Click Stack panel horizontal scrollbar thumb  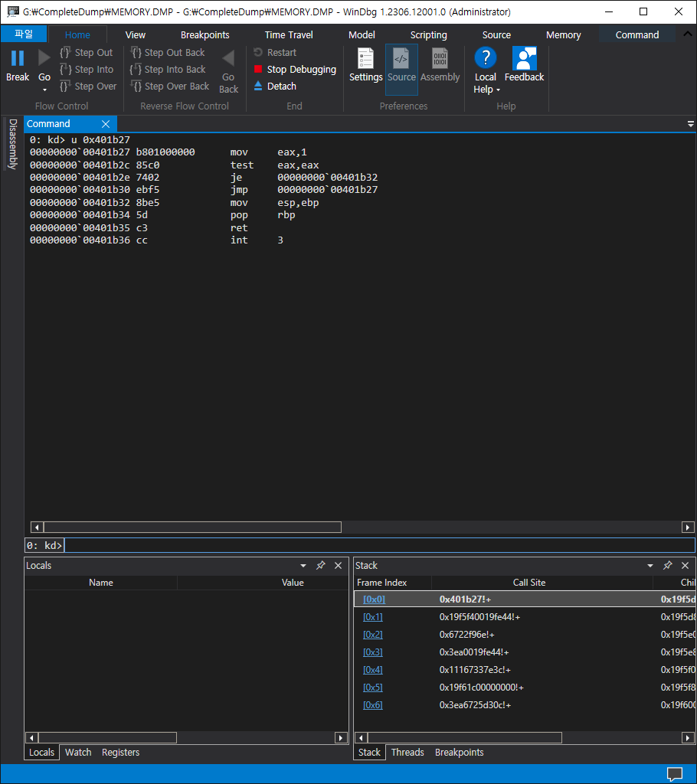[465, 737]
